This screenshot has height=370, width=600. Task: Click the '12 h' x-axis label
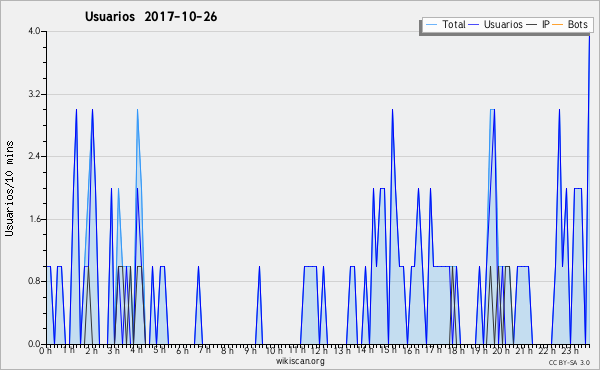click(x=319, y=350)
